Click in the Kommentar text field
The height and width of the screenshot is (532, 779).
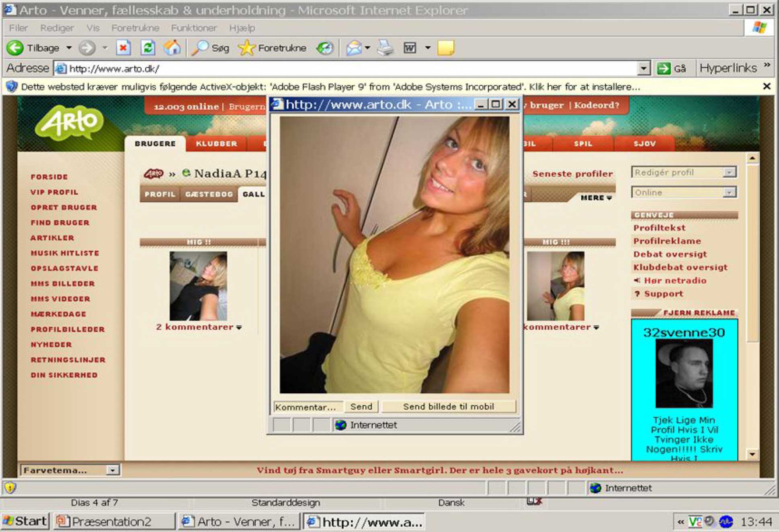(x=308, y=407)
